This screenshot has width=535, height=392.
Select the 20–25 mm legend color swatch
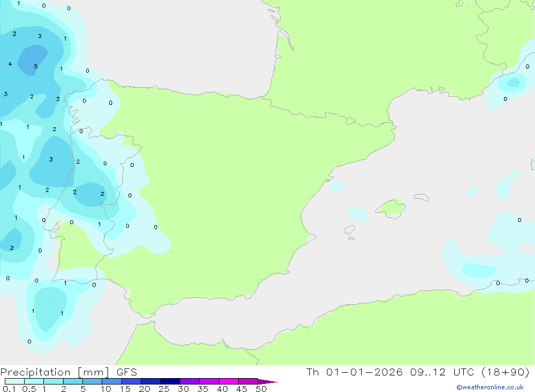pos(151,381)
